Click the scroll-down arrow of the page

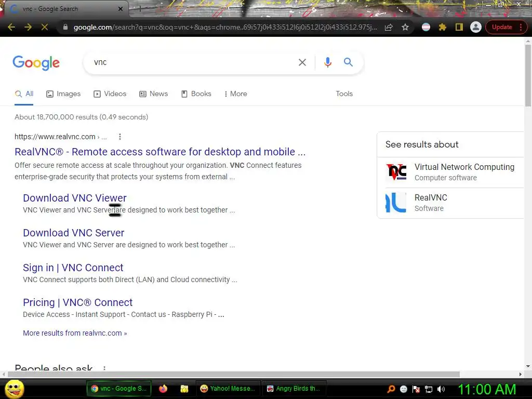tap(528, 366)
